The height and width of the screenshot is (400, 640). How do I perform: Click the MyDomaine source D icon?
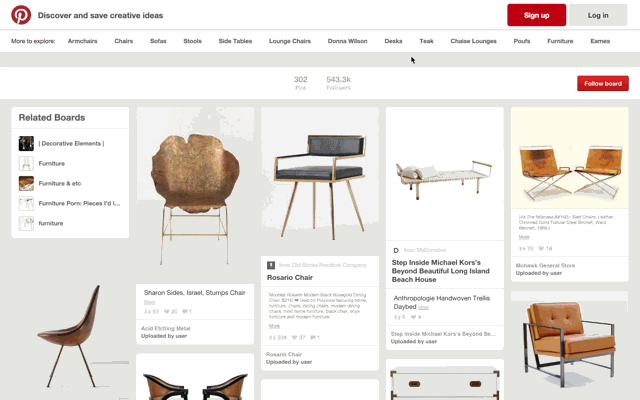(396, 250)
